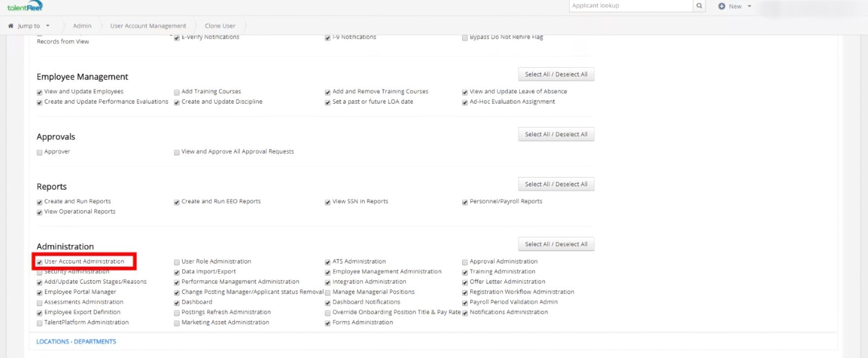
Task: Enable Approval Administration checkbox
Action: coord(465,262)
